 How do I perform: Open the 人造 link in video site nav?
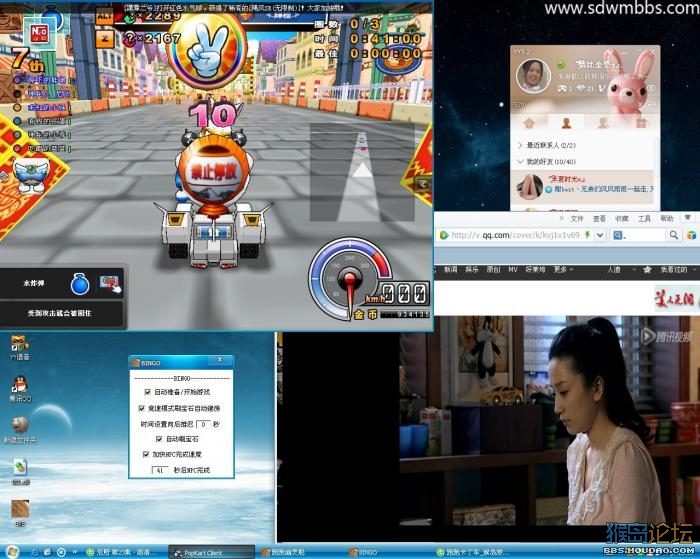click(614, 269)
